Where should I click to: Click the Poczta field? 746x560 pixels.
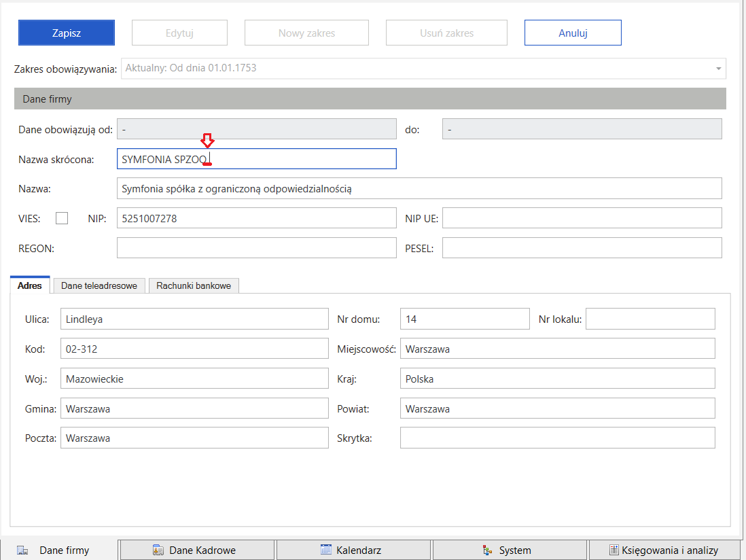194,438
